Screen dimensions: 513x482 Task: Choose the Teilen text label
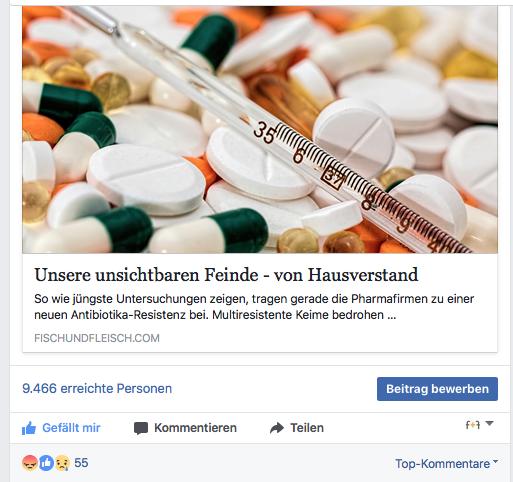pos(307,428)
